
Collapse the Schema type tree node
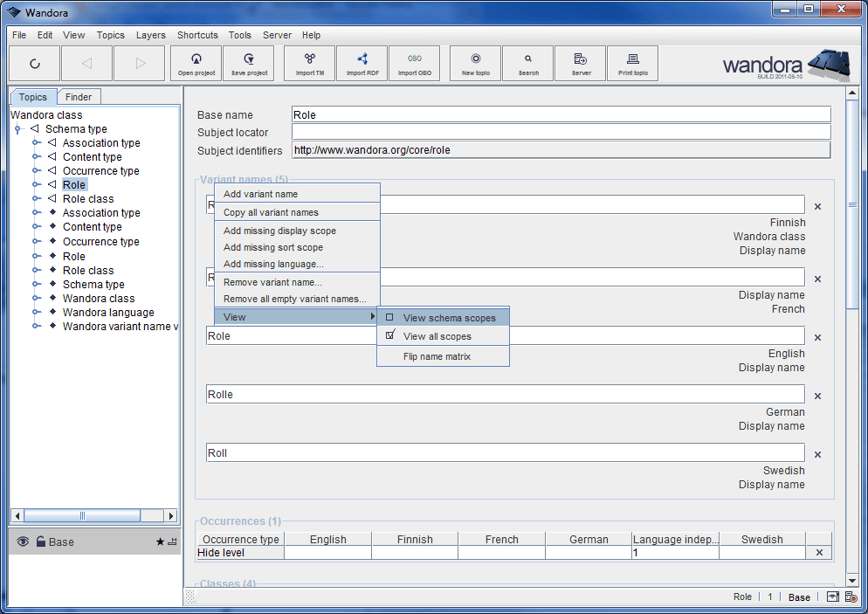[17, 128]
